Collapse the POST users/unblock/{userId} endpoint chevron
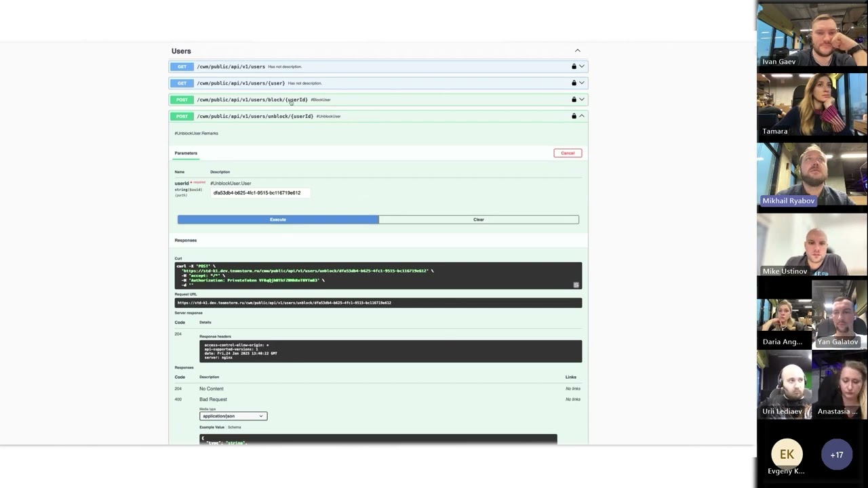 click(582, 116)
